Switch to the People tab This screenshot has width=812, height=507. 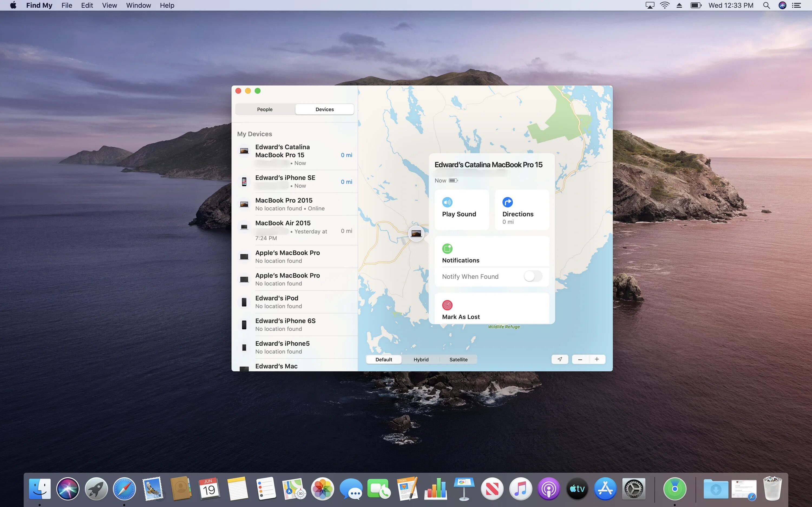click(265, 109)
